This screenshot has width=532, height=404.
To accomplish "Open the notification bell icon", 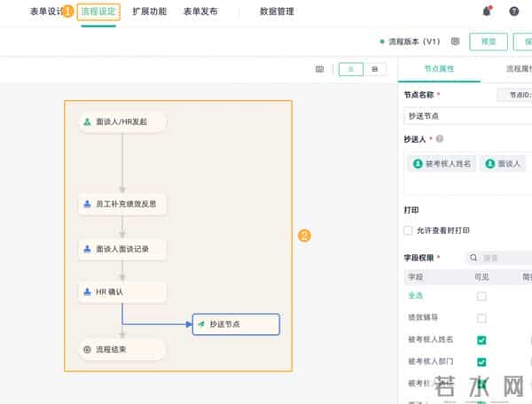I will pos(487,12).
